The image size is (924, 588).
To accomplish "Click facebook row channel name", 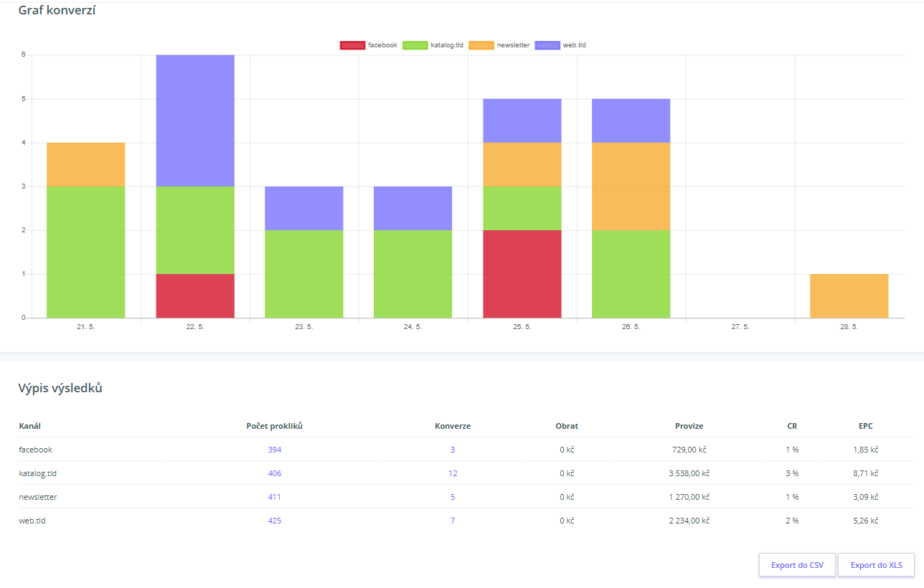I will pos(35,450).
